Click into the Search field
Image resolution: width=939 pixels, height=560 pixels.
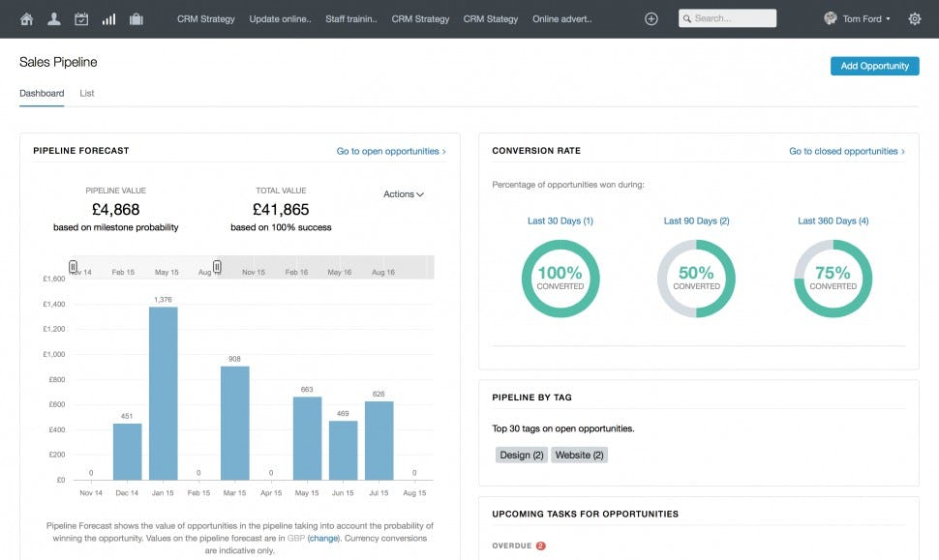click(x=728, y=18)
